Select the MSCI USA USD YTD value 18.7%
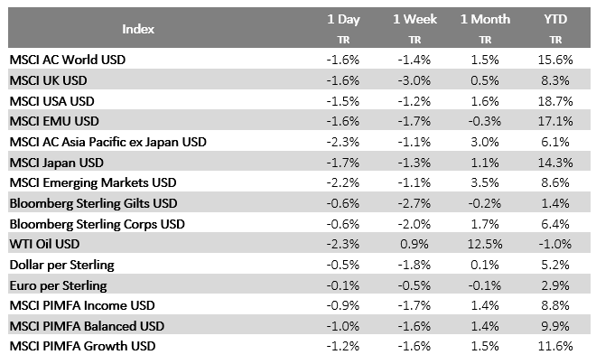This screenshot has height=364, width=596. [555, 100]
